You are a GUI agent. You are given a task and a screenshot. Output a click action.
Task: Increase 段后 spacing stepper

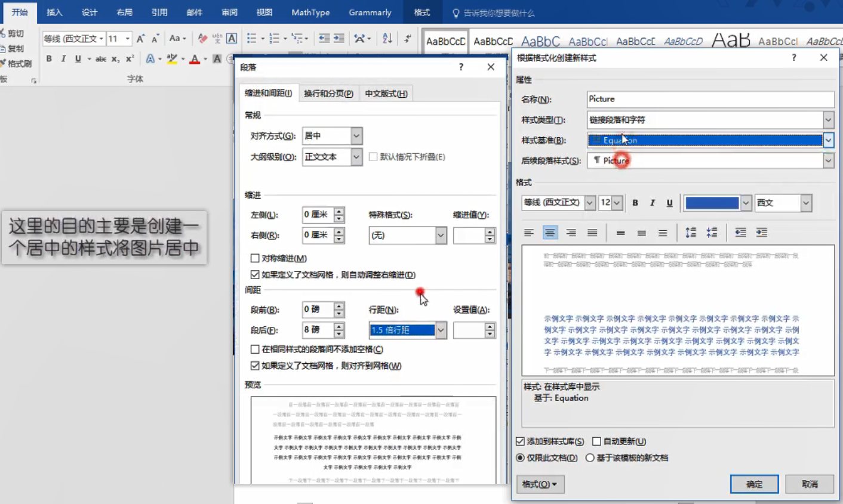pyautogui.click(x=339, y=326)
